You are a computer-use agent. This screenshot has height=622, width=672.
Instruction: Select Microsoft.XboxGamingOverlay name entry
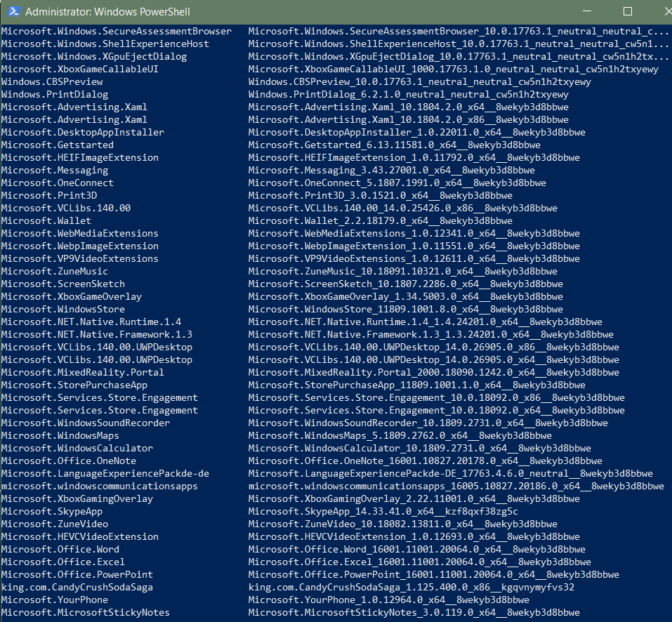(77, 499)
